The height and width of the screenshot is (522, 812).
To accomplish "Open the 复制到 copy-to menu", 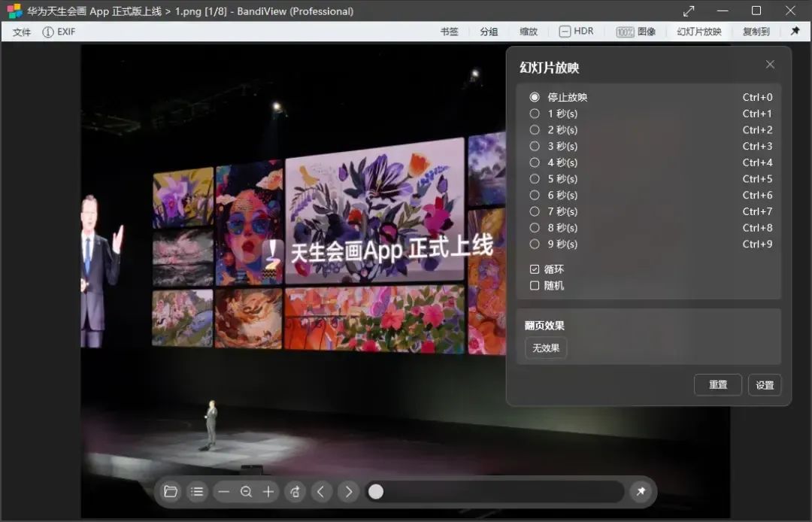I will [x=756, y=32].
